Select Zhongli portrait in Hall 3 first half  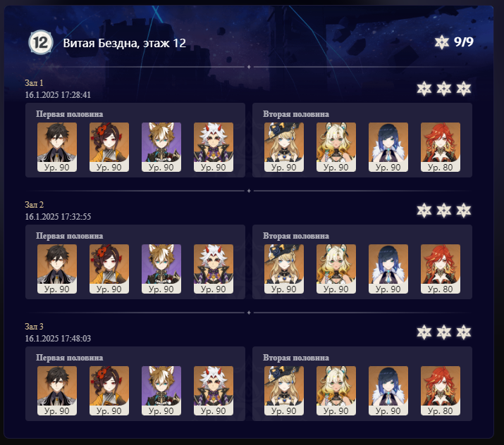pyautogui.click(x=57, y=391)
